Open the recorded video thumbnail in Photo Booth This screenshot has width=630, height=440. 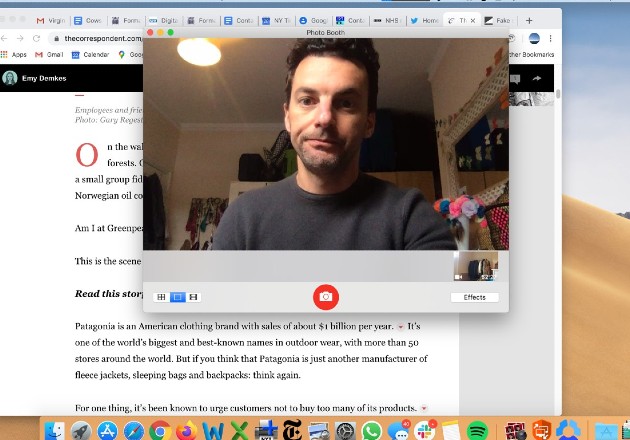tap(476, 266)
